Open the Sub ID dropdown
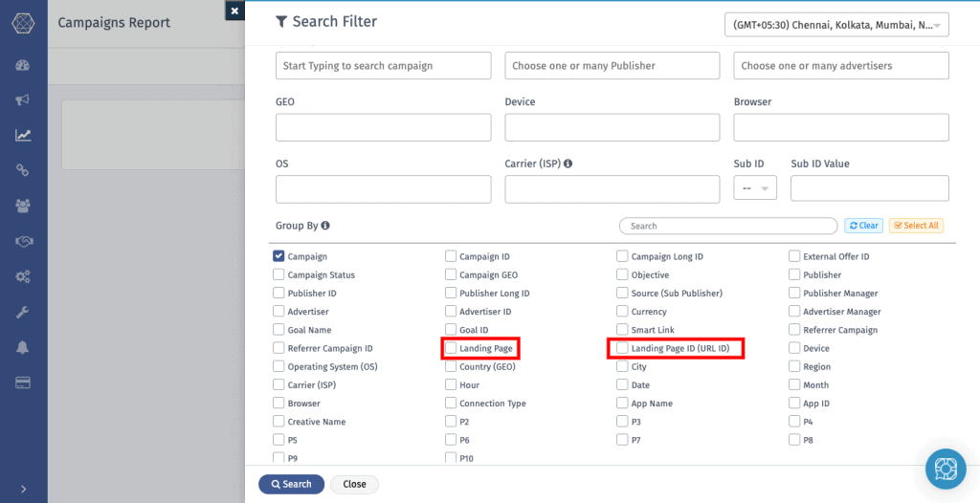 (755, 188)
